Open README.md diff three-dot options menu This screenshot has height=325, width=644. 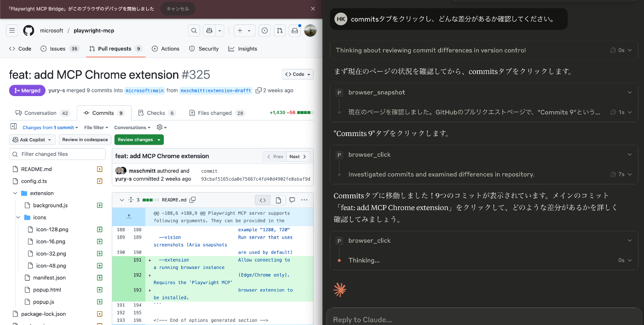[304, 200]
